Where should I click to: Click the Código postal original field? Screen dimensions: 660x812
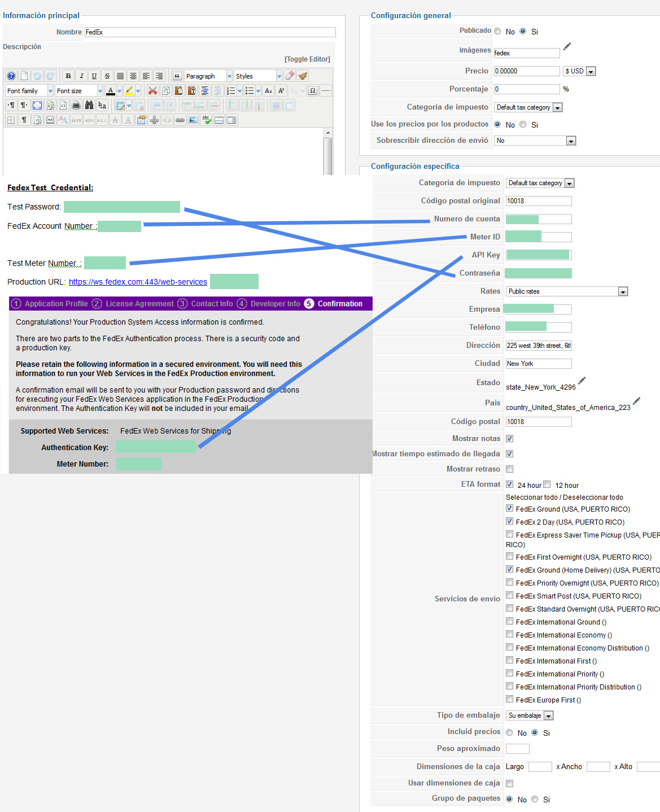tap(539, 201)
